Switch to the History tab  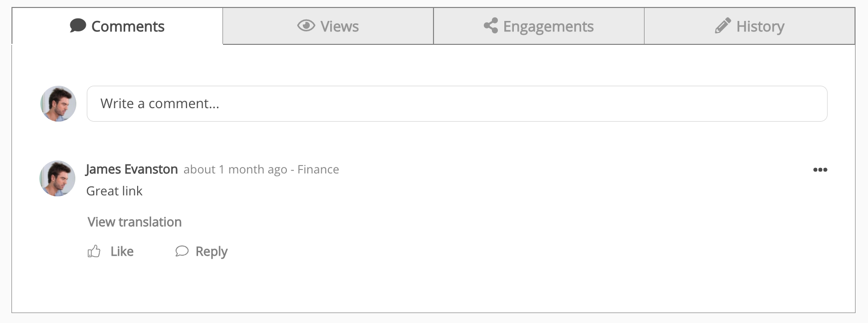(x=750, y=26)
